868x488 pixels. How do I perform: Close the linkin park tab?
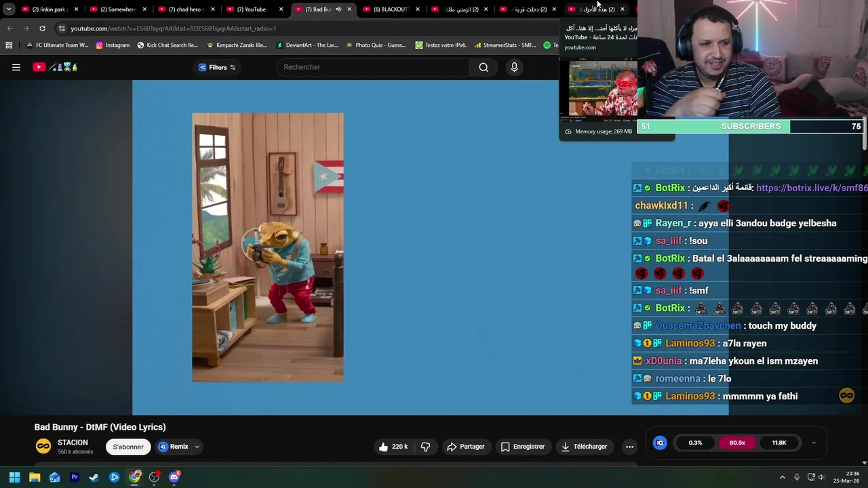[x=76, y=9]
